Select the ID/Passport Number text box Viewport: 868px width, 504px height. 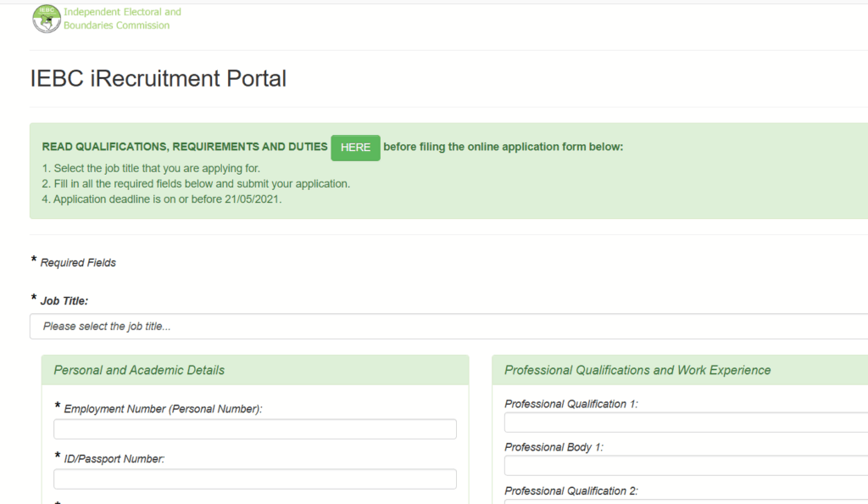coord(254,479)
